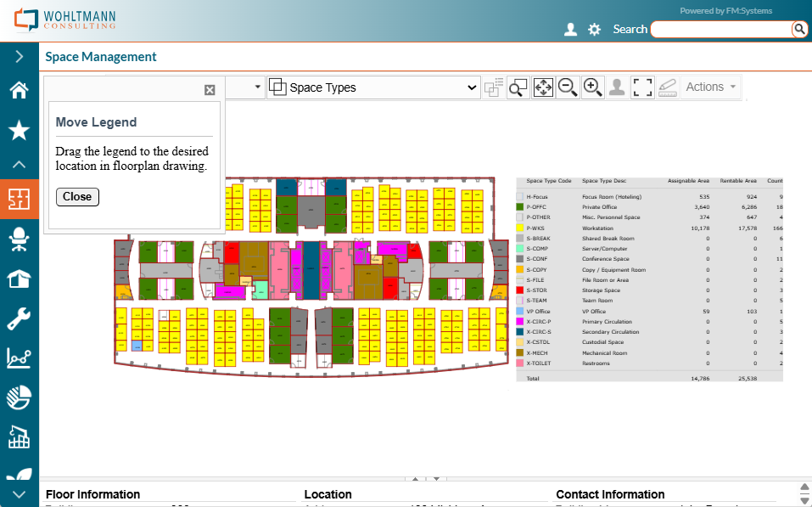Open the wrench maintenance sidebar icon
This screenshot has width=812, height=507.
click(19, 318)
